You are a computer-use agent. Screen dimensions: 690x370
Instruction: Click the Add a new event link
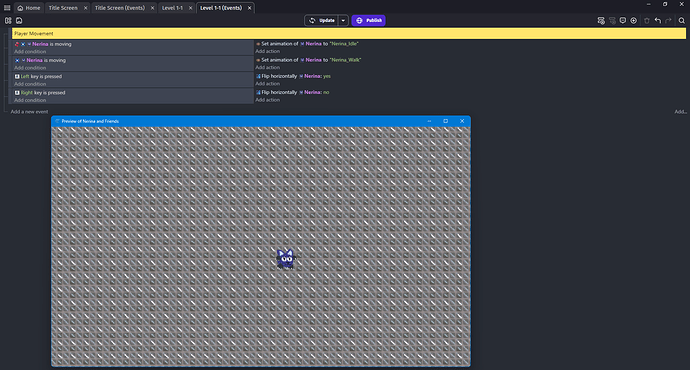pos(29,112)
